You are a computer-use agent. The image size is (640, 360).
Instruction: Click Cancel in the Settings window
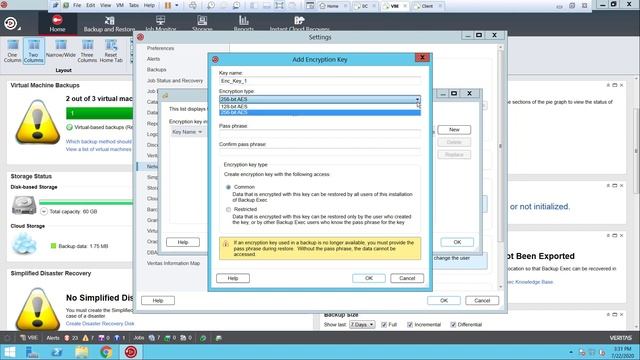pos(482,300)
